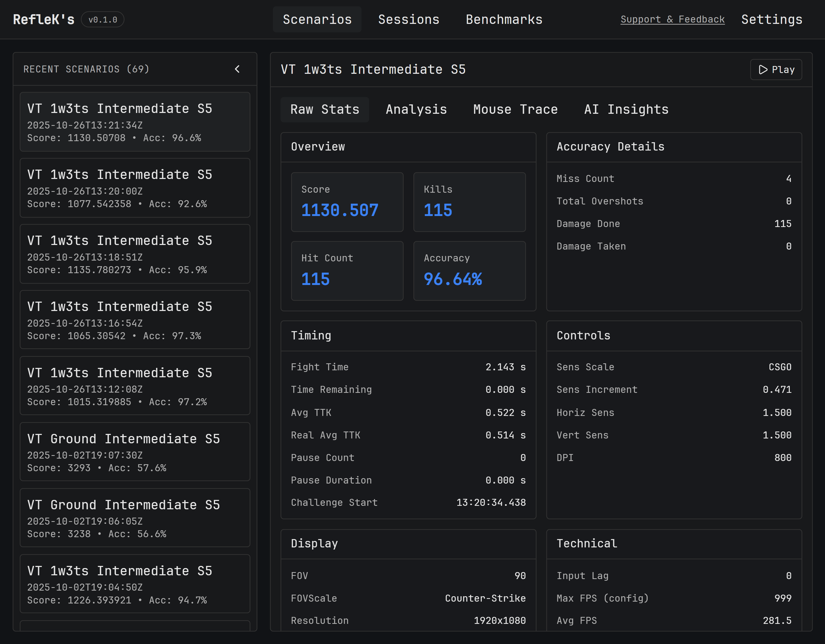
Task: Open the scenario with 92.6% accuracy
Action: point(135,188)
